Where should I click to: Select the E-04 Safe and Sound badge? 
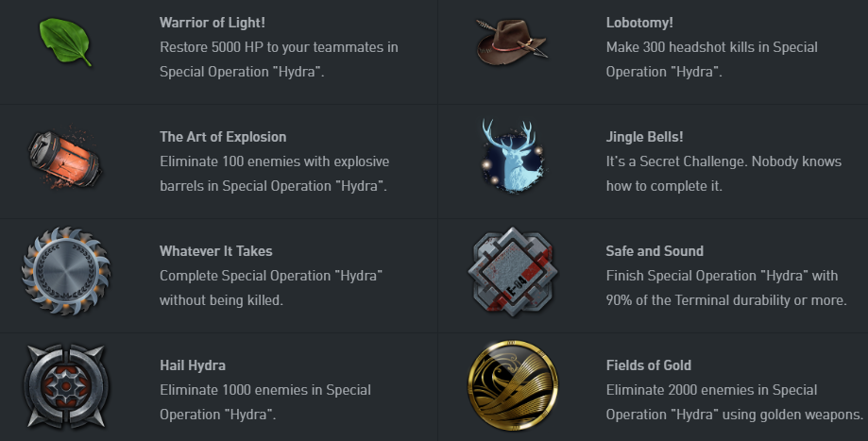[x=513, y=272]
